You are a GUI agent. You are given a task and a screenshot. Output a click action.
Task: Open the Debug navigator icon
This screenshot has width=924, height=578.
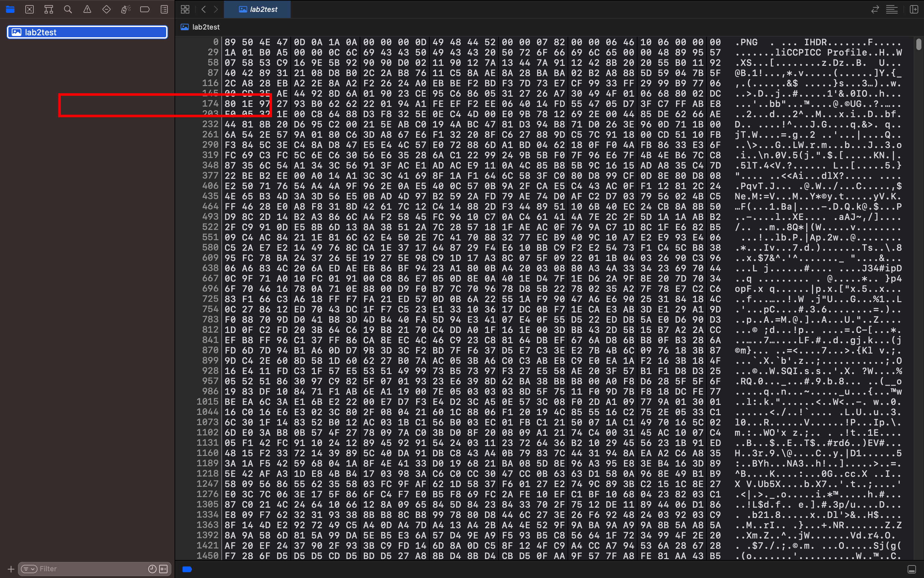click(126, 9)
